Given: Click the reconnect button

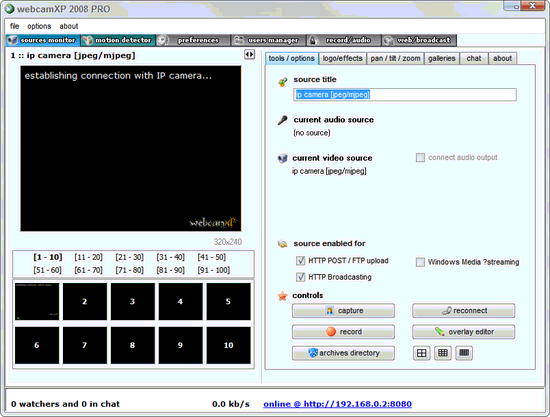Looking at the screenshot, I should coord(464,311).
